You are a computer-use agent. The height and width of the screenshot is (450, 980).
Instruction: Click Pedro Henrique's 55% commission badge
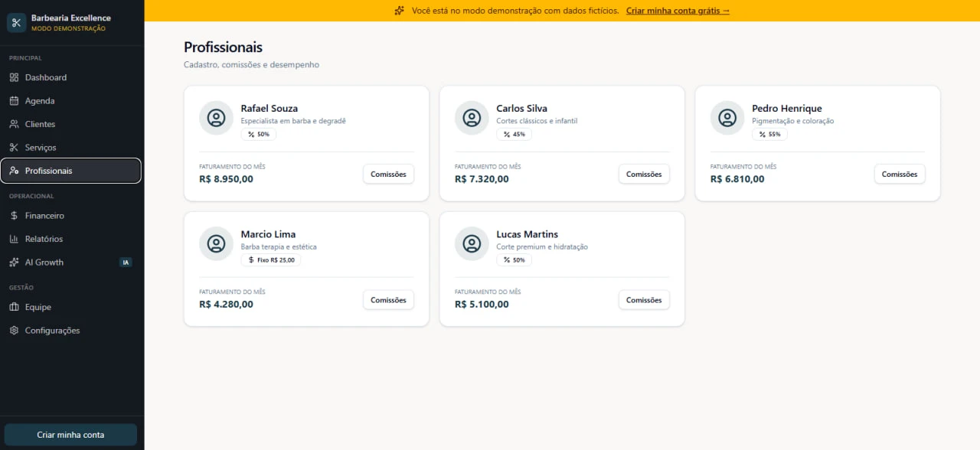coord(770,134)
